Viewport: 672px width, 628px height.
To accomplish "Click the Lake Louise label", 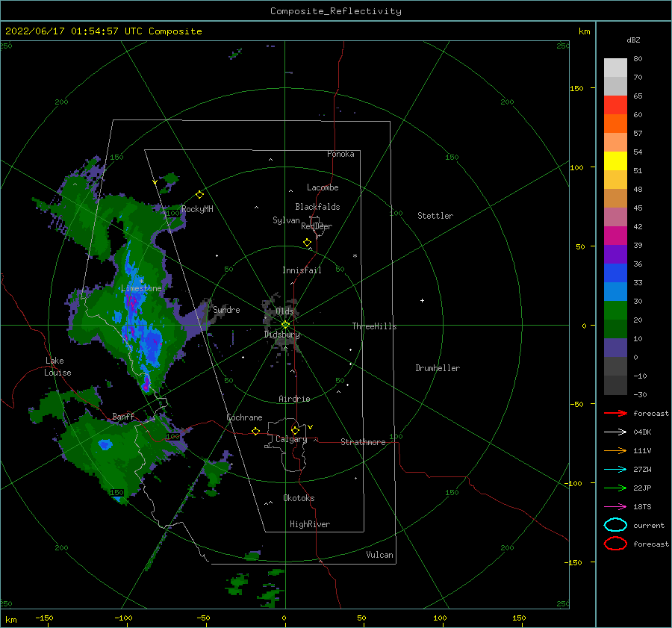I will (x=57, y=367).
